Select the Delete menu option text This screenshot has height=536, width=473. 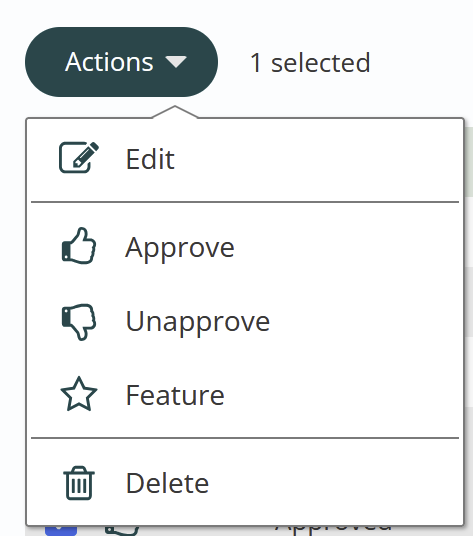pos(167,483)
